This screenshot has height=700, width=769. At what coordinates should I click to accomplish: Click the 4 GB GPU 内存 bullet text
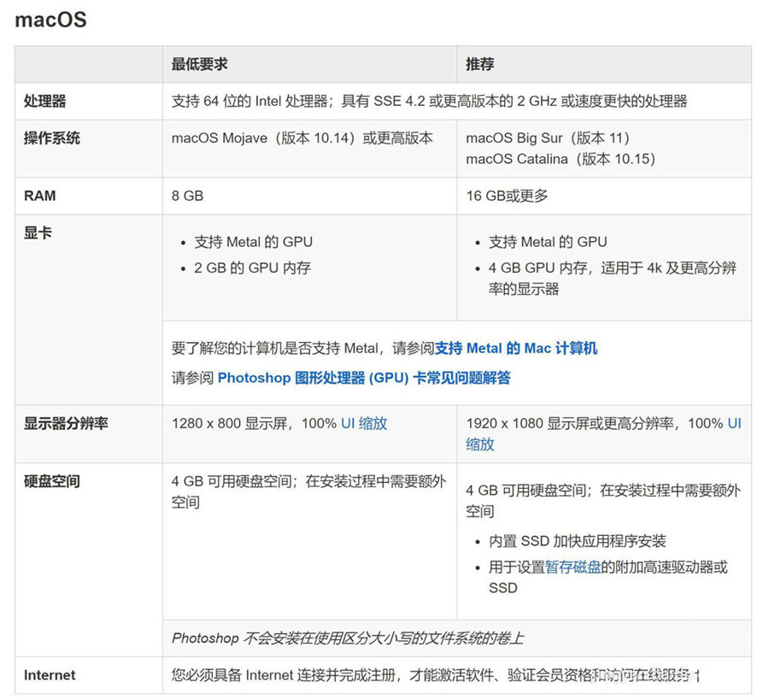(x=613, y=278)
